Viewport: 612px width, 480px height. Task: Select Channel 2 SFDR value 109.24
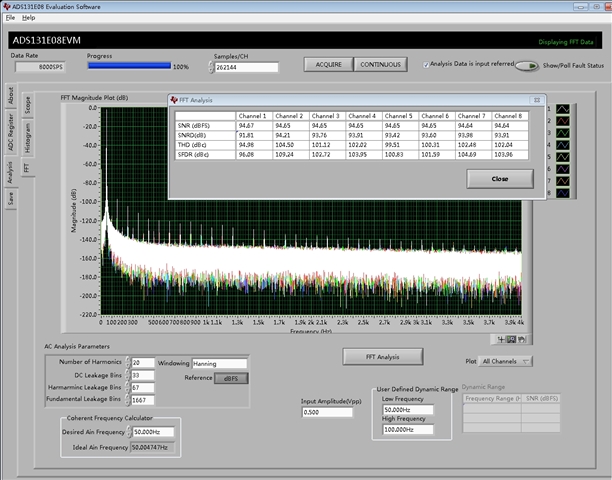coord(291,155)
